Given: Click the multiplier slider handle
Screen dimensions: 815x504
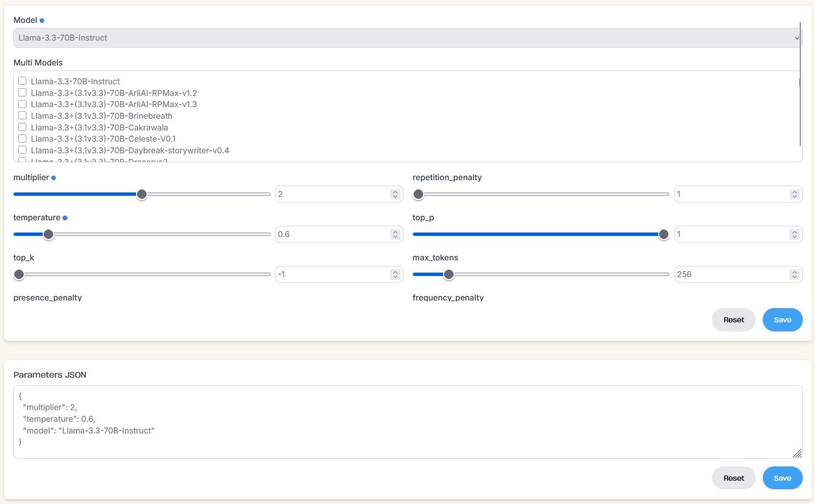Looking at the screenshot, I should click(x=142, y=194).
